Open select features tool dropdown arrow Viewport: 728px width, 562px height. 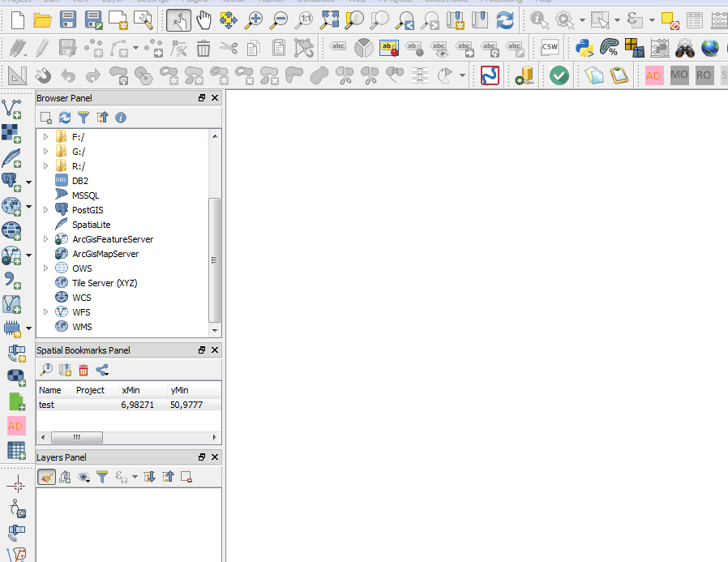coord(617,20)
